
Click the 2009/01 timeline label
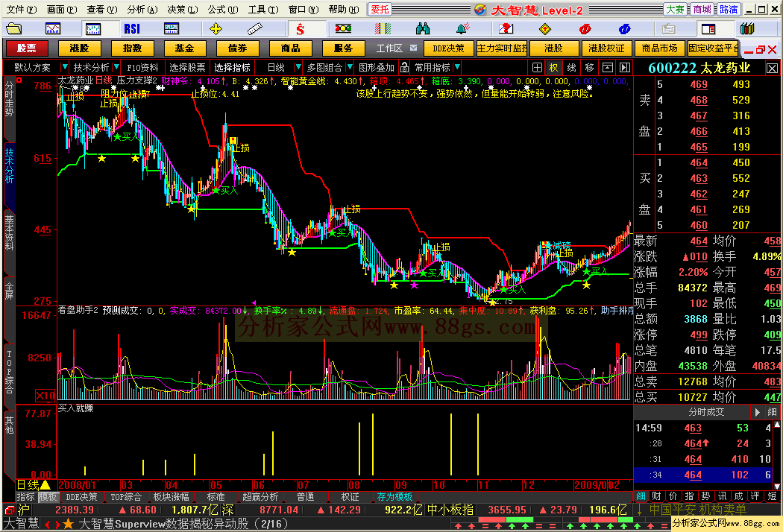(591, 485)
